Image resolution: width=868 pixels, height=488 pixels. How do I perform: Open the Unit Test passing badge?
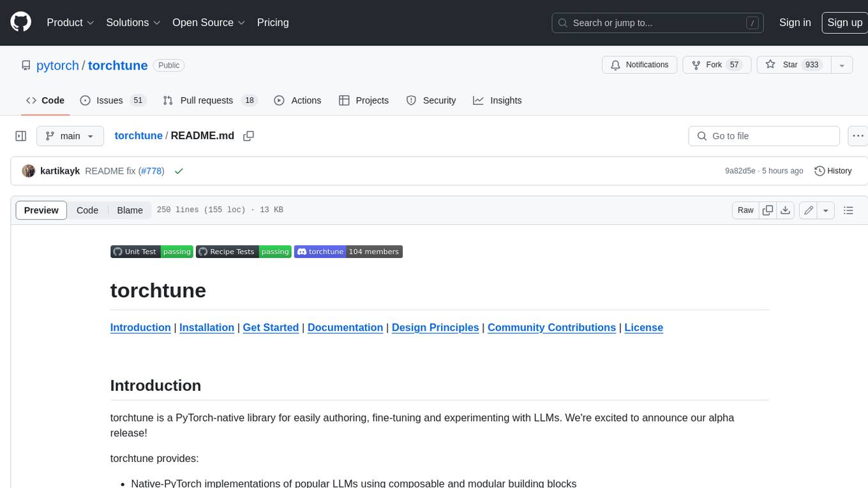coord(151,252)
